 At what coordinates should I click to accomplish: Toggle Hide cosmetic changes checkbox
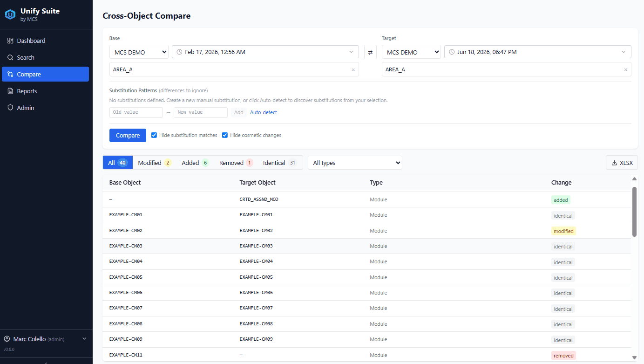225,135
